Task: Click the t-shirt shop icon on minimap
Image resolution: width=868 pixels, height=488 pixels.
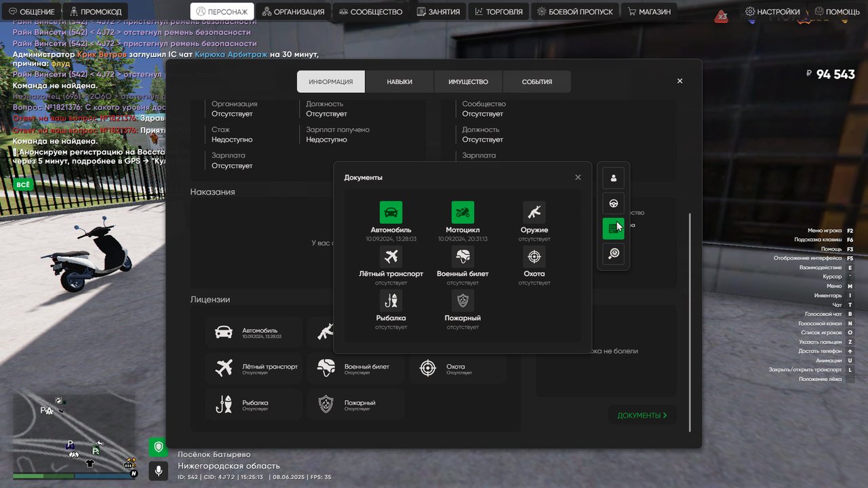Action: (90, 464)
